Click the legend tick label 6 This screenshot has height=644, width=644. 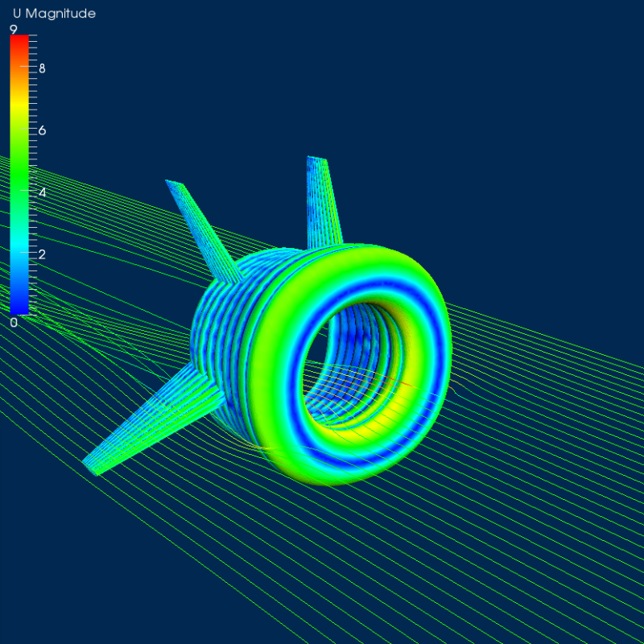coord(42,130)
